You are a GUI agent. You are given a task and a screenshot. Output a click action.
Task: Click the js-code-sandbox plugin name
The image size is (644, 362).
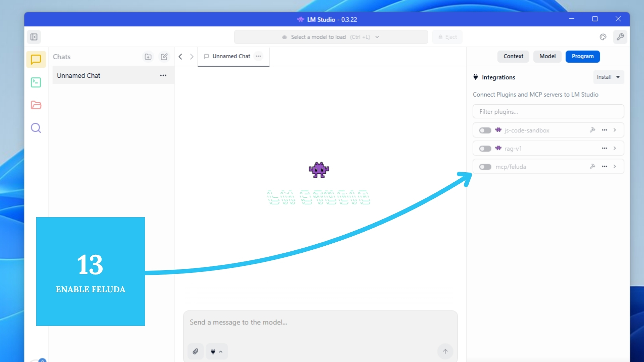pos(527,130)
